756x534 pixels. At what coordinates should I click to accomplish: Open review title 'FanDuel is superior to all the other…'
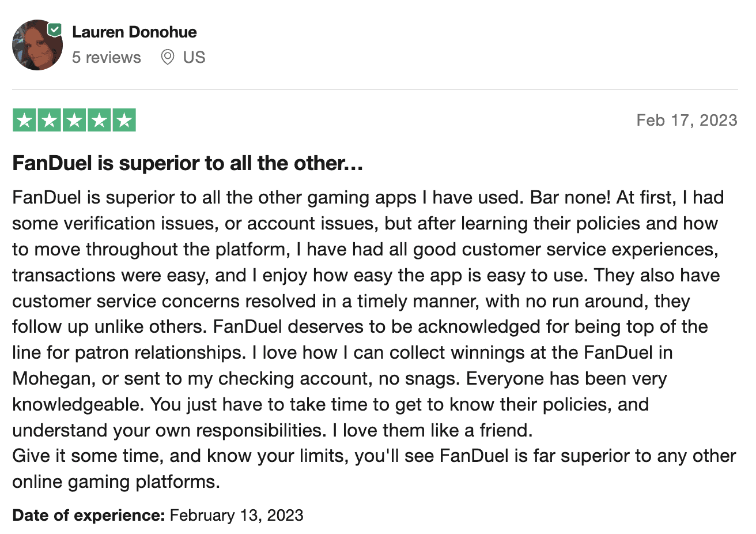click(188, 163)
